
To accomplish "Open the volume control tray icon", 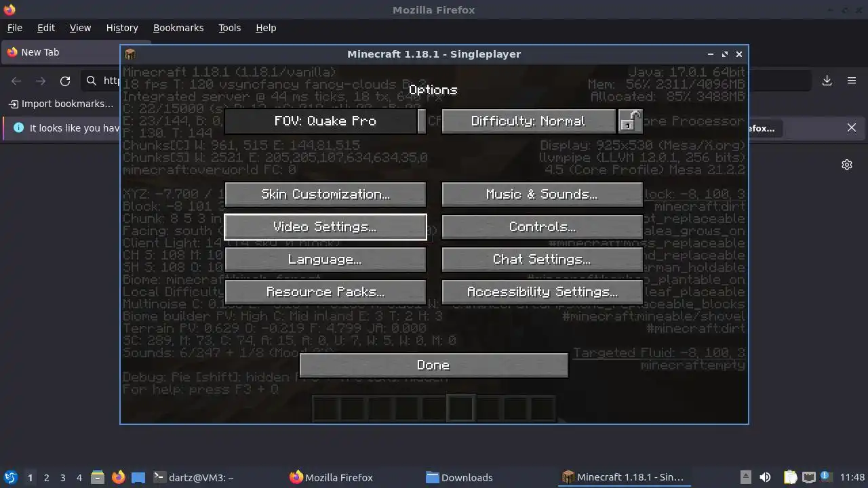I will (765, 477).
